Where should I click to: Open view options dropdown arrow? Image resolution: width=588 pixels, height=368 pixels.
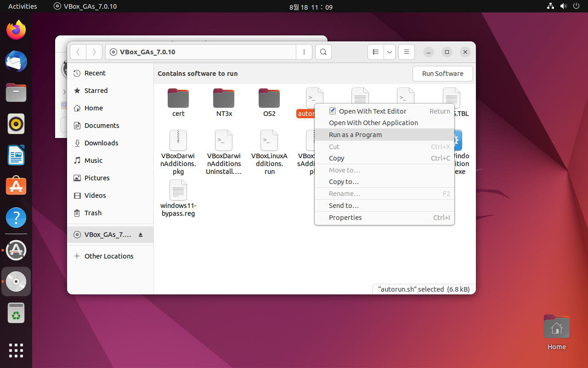point(390,52)
